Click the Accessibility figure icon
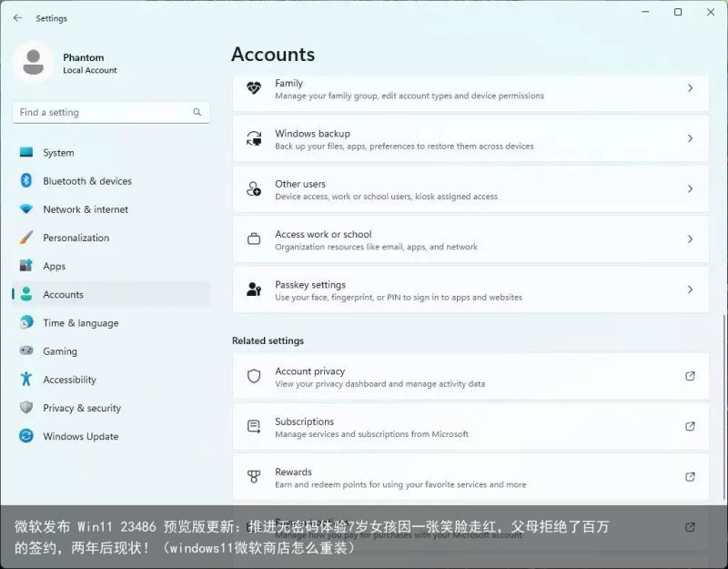 (26, 379)
